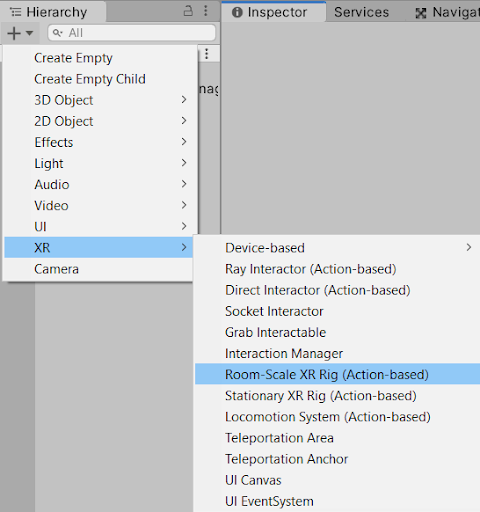Switch to the Inspector tab

273,12
